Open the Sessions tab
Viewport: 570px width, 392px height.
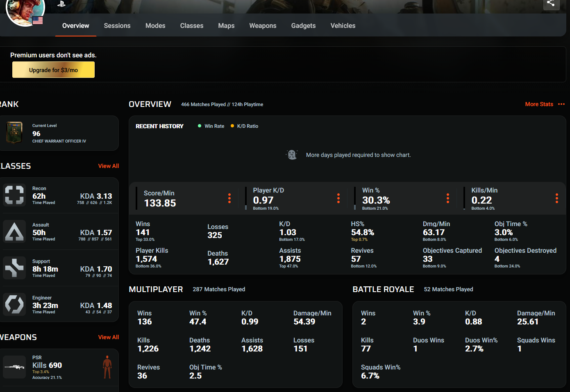coord(117,26)
